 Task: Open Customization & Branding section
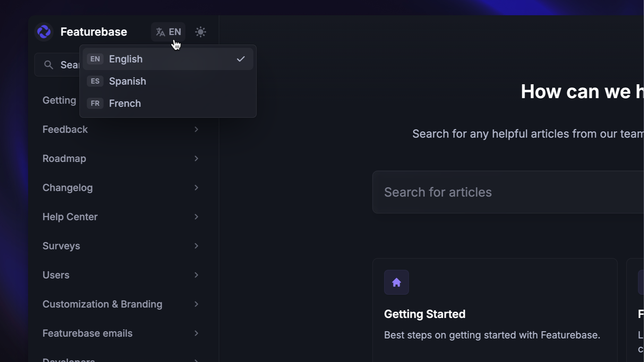pyautogui.click(x=102, y=304)
